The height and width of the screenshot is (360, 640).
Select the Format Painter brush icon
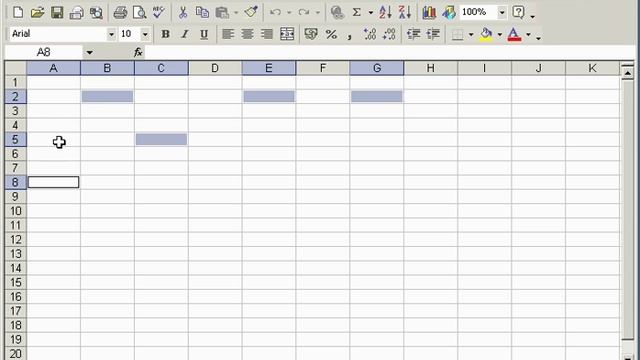pos(251,12)
